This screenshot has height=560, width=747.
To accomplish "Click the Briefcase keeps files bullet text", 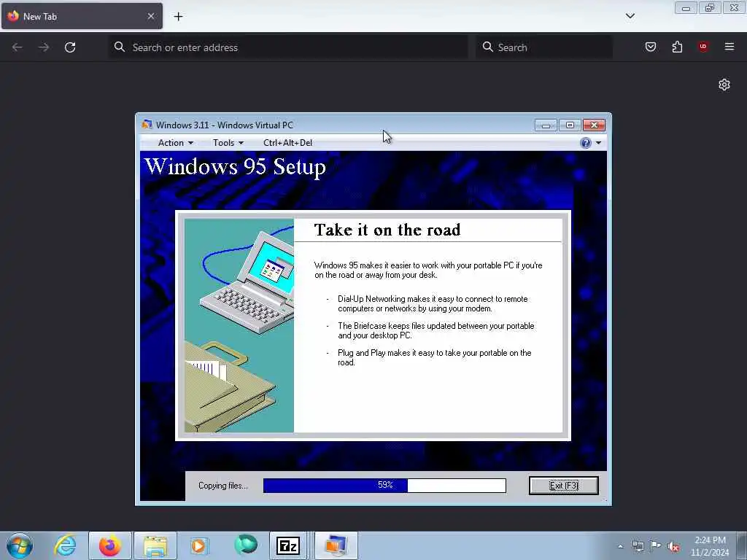I will click(436, 330).
